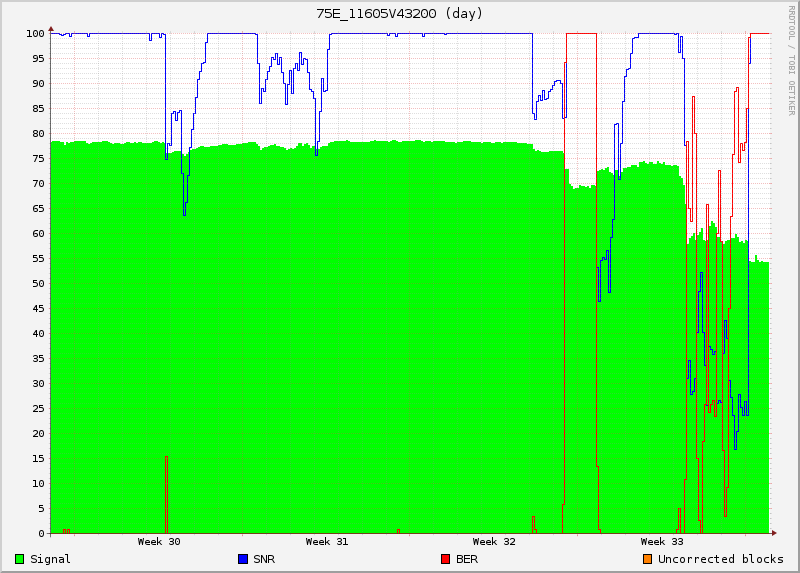Click the orange Uncorrected blocks swatch
Viewport: 800px width, 573px height.
tap(647, 559)
